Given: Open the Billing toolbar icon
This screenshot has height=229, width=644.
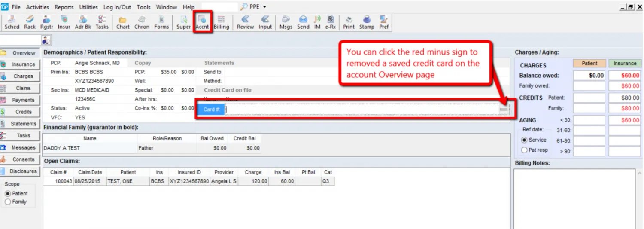Looking at the screenshot, I should pos(221,22).
